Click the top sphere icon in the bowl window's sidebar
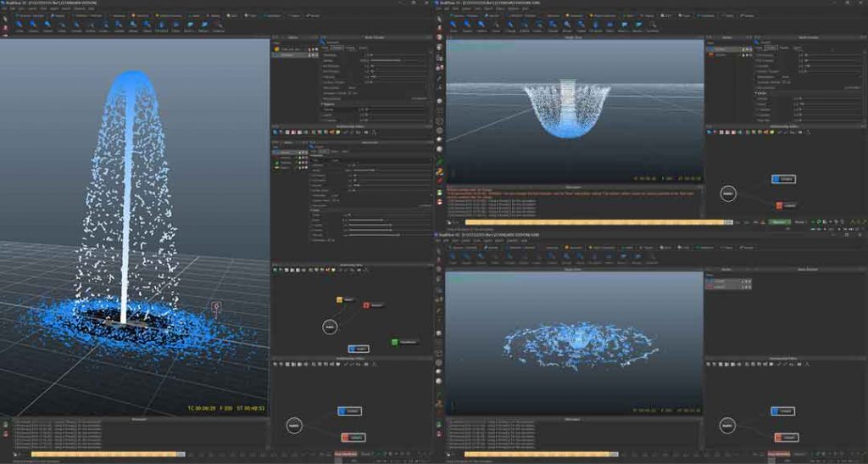Viewport: 868px width, 464px height. (440, 47)
